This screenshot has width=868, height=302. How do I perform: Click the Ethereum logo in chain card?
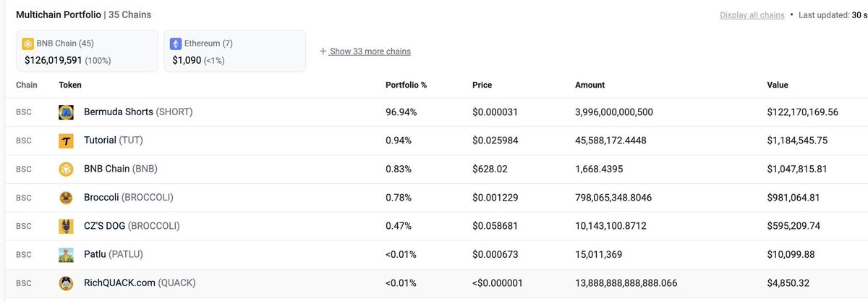pos(176,43)
